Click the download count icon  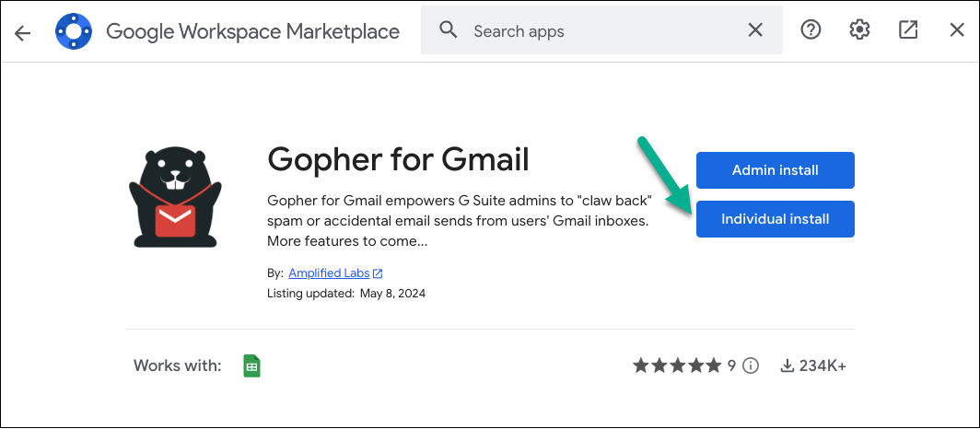[787, 365]
